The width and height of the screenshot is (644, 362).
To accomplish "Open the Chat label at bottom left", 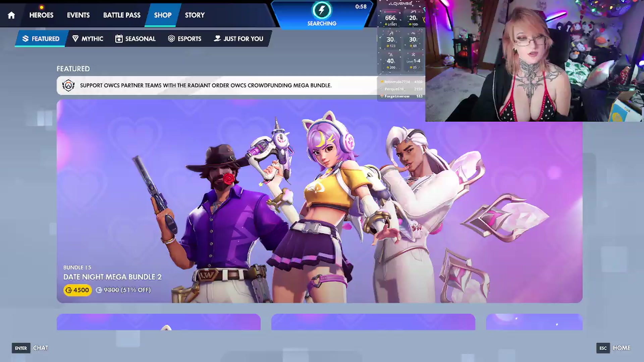I will pos(41,348).
